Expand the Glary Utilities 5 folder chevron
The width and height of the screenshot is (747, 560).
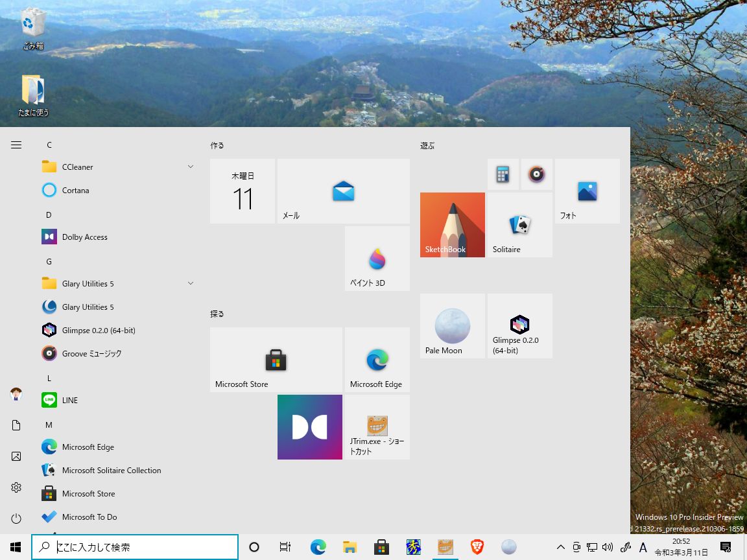pyautogui.click(x=191, y=283)
